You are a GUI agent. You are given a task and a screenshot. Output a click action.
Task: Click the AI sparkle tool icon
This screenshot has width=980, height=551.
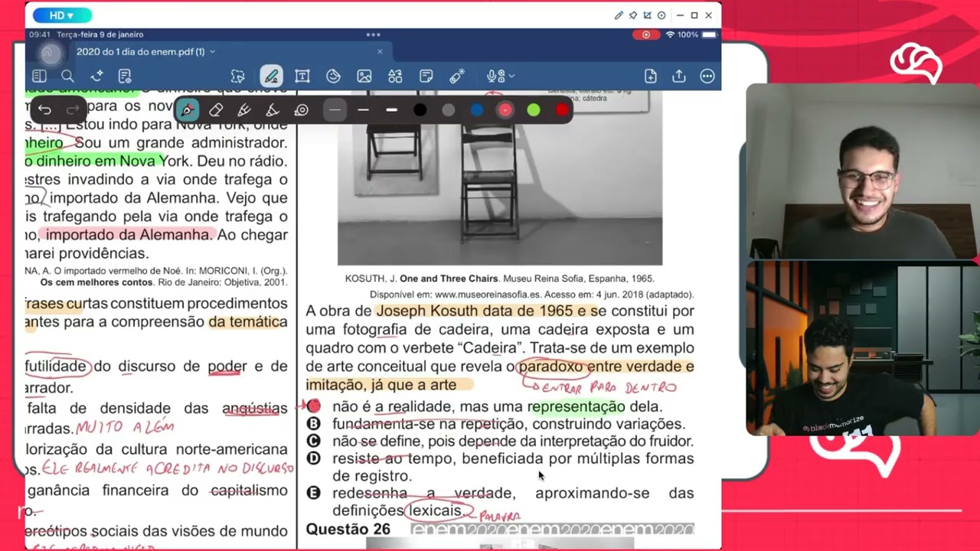[96, 77]
